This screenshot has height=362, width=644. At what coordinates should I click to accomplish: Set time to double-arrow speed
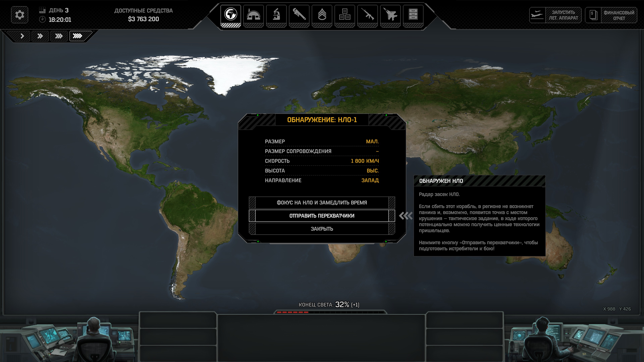[x=40, y=36]
